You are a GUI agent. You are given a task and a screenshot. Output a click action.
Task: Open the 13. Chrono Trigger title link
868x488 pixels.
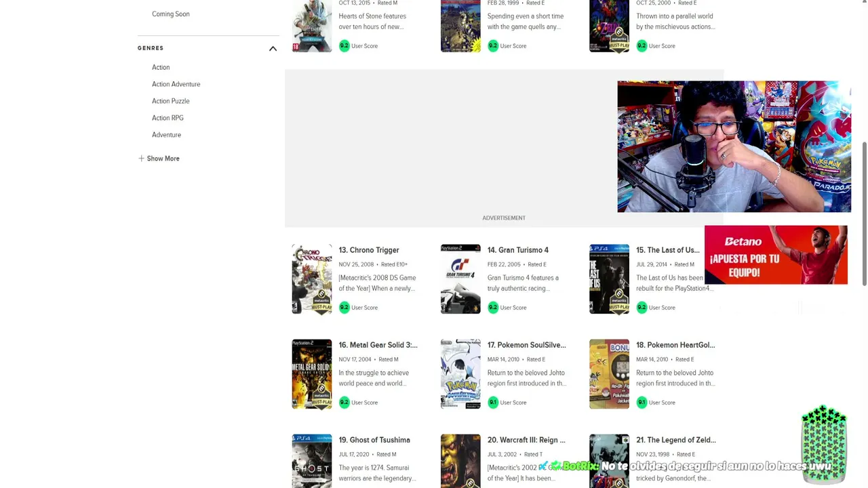[x=369, y=250]
